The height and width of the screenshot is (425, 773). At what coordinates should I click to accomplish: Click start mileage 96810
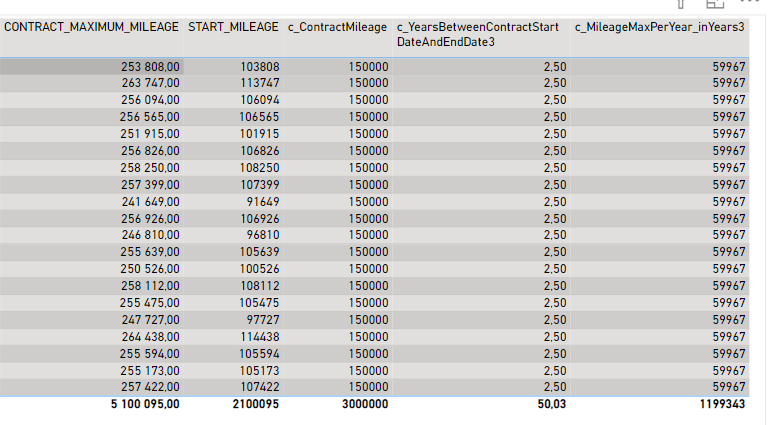click(263, 235)
